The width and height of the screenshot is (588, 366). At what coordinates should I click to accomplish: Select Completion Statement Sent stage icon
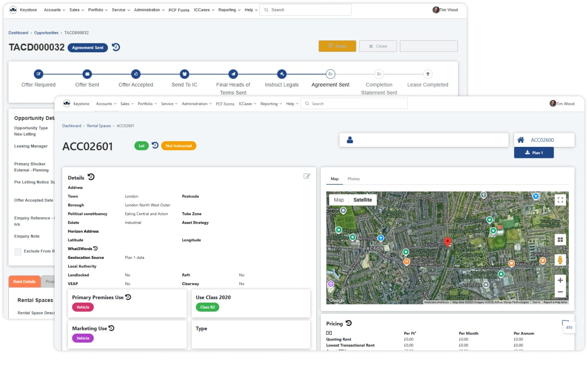tap(379, 74)
